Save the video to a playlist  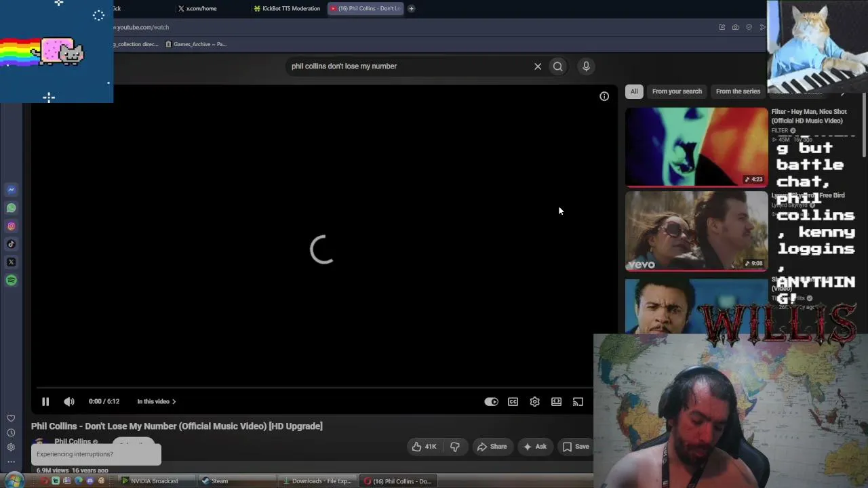click(x=576, y=447)
